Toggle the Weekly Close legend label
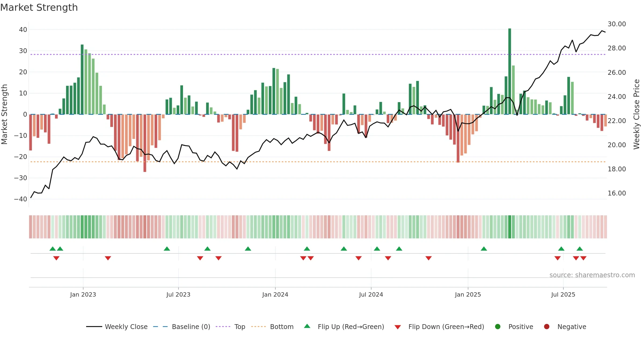 [126, 327]
